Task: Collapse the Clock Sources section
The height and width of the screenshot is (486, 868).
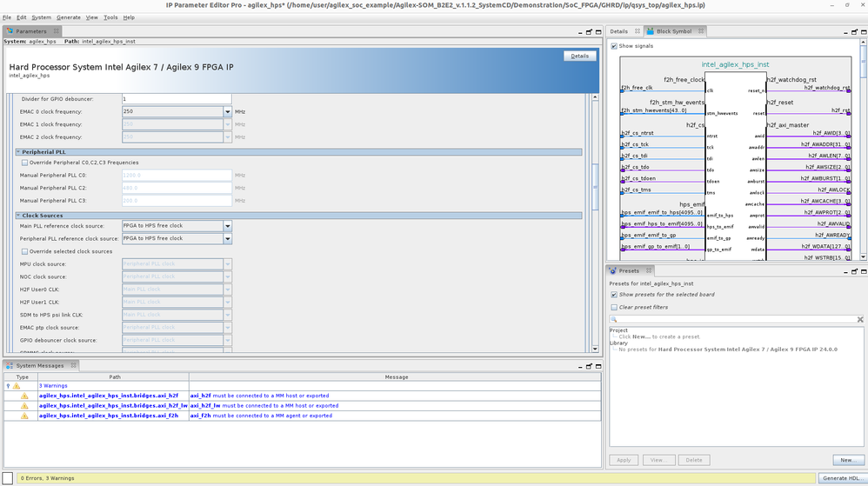Action: click(18, 216)
